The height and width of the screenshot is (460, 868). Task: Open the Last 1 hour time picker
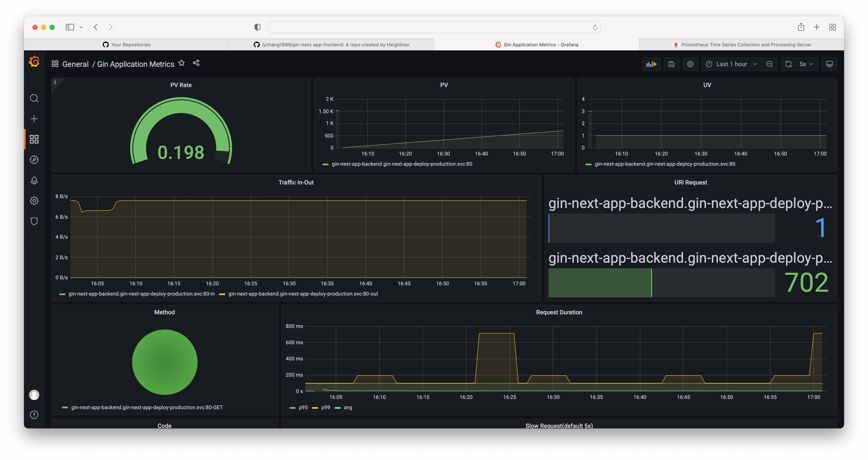point(731,64)
